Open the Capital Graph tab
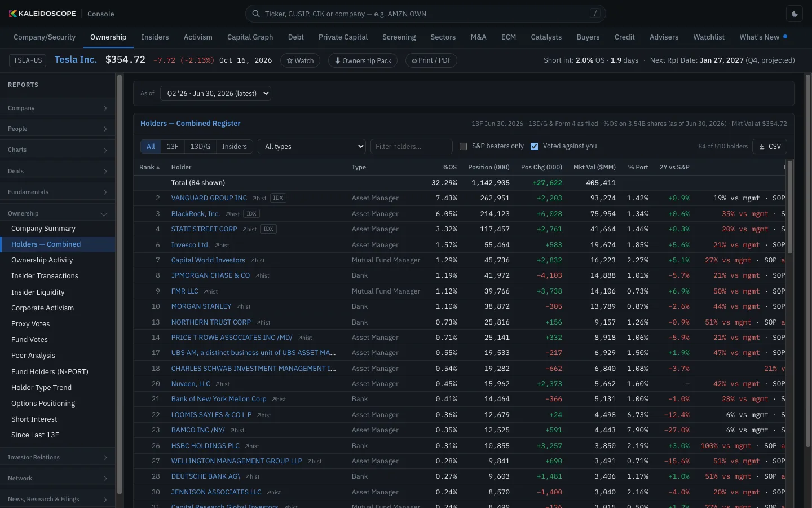The width and height of the screenshot is (812, 508). [x=250, y=37]
